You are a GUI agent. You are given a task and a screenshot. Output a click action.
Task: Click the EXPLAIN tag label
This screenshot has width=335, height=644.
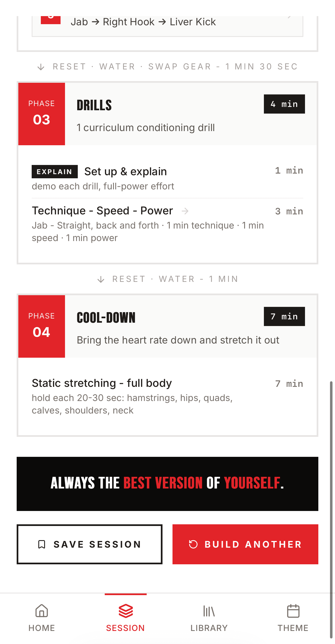tap(55, 172)
